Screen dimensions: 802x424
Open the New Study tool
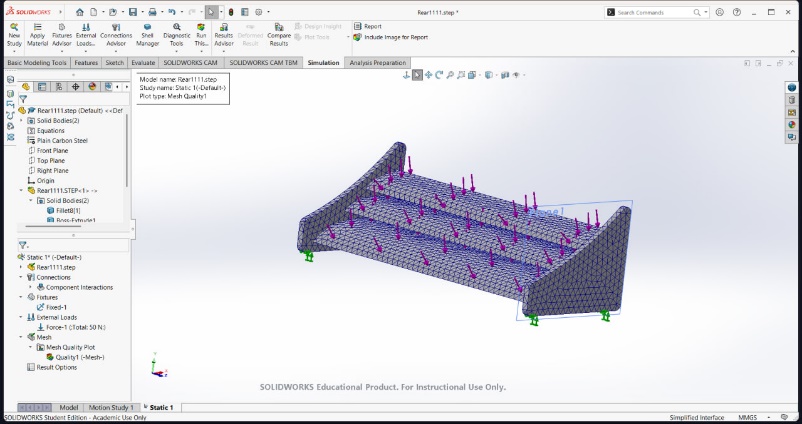(x=14, y=35)
